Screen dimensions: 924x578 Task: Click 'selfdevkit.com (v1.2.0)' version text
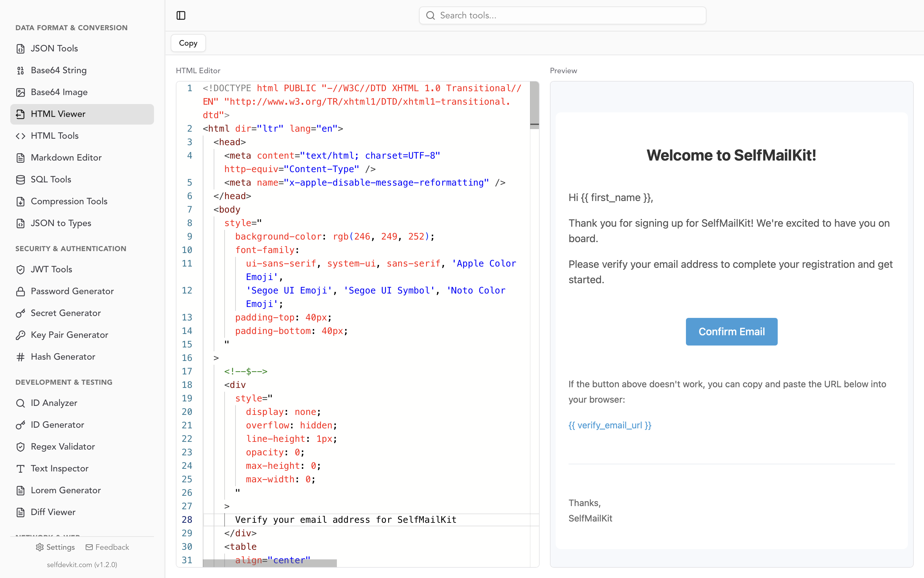(x=82, y=565)
